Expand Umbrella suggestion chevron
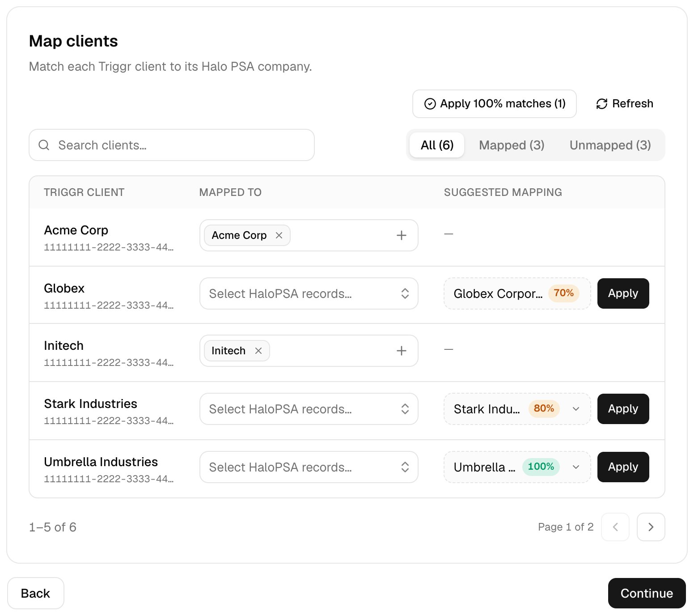 click(x=576, y=467)
